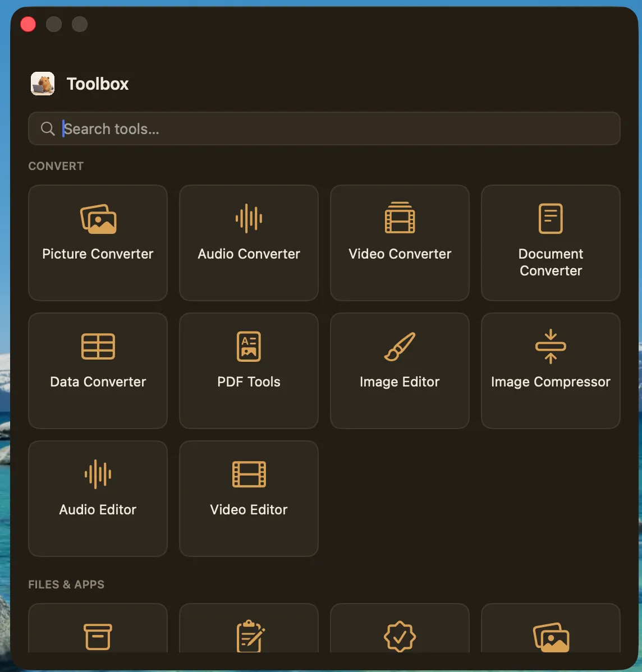This screenshot has height=672, width=642.
Task: Focus the Search tools field
Action: click(324, 128)
